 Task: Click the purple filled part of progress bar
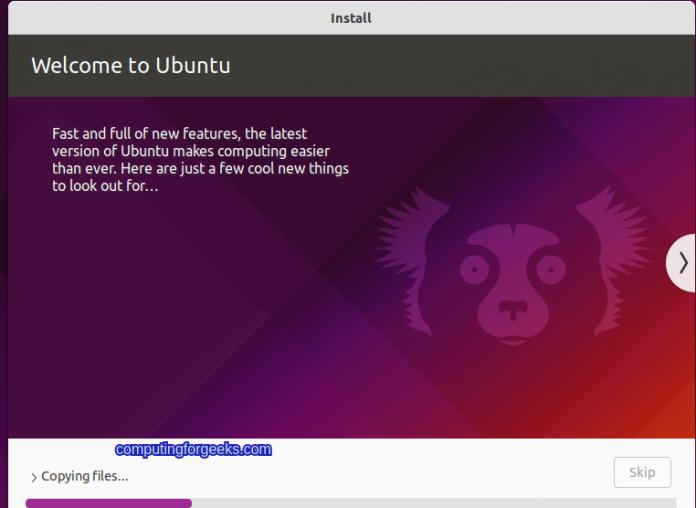(x=109, y=503)
